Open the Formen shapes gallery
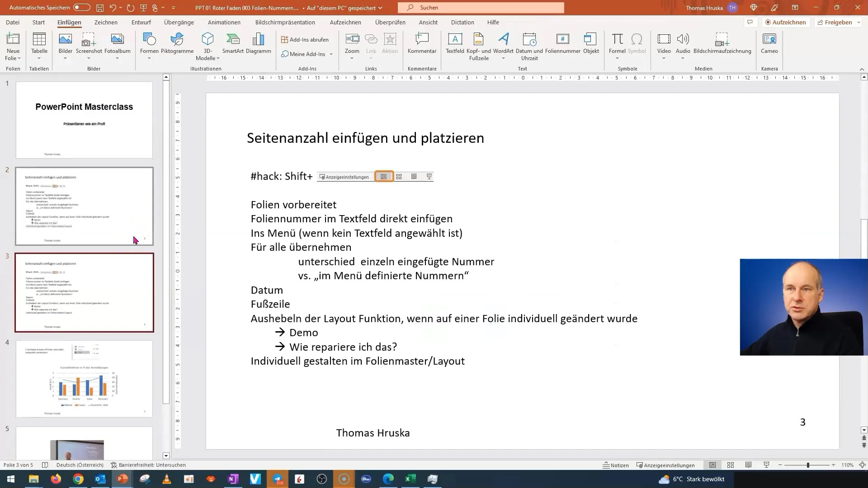This screenshot has width=868, height=488. pos(149,46)
